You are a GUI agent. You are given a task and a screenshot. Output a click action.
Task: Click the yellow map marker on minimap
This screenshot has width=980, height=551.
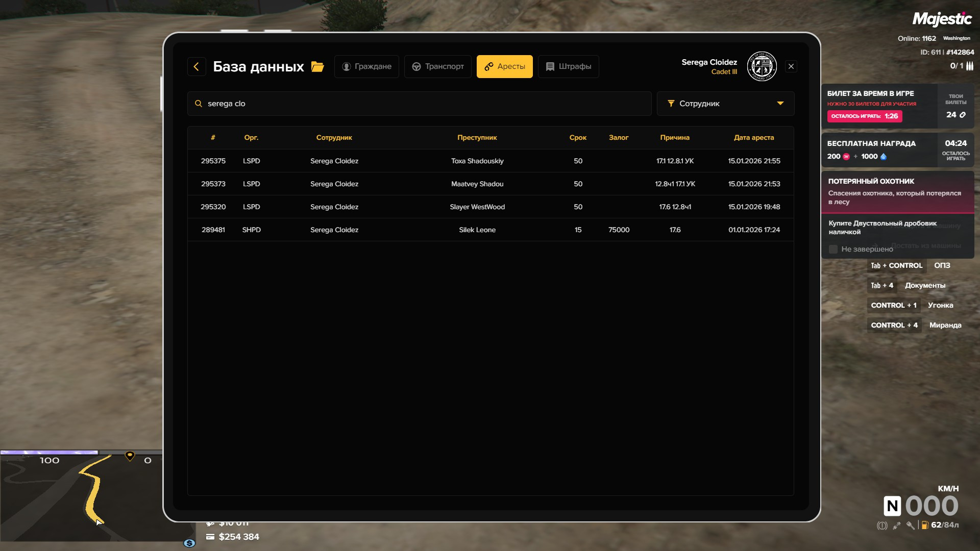click(x=130, y=456)
